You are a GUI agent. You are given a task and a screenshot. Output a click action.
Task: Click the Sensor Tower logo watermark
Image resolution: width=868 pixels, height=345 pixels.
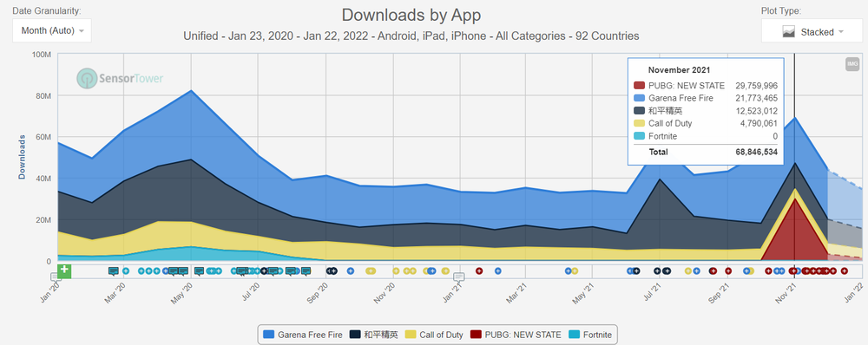coord(120,79)
